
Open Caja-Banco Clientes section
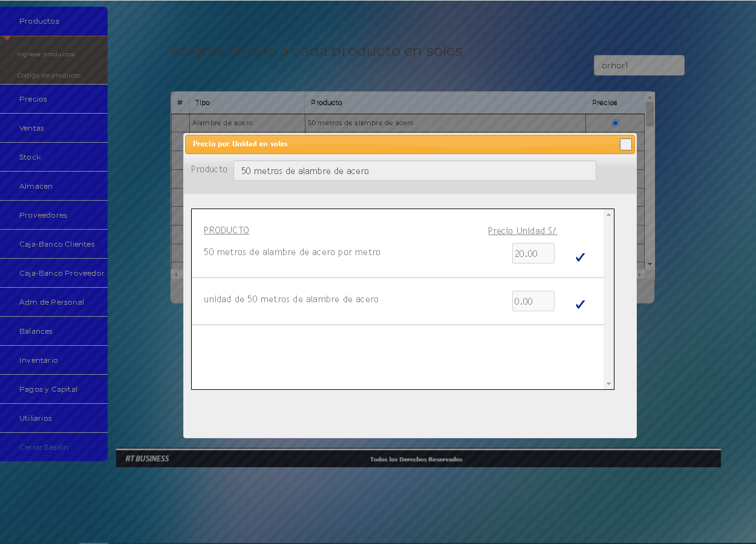(57, 244)
